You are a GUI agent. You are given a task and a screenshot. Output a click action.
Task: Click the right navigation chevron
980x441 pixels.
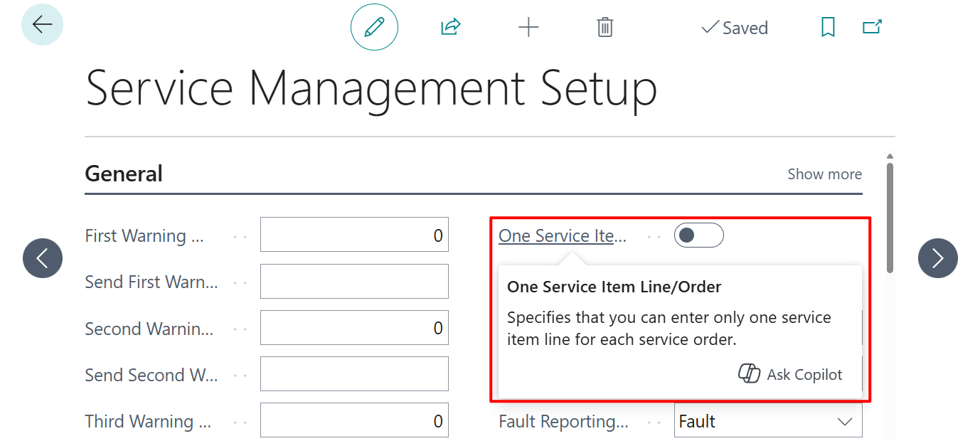[x=937, y=257]
